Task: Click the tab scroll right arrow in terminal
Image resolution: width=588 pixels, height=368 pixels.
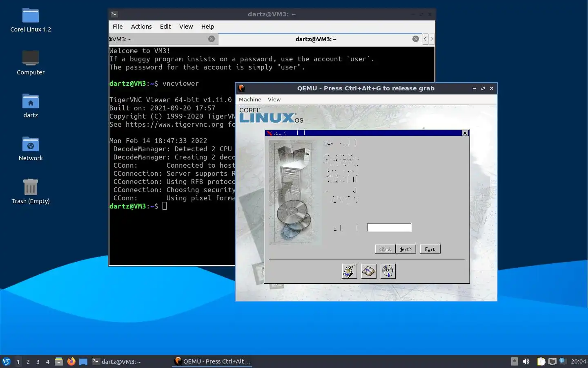Action: pos(431,39)
